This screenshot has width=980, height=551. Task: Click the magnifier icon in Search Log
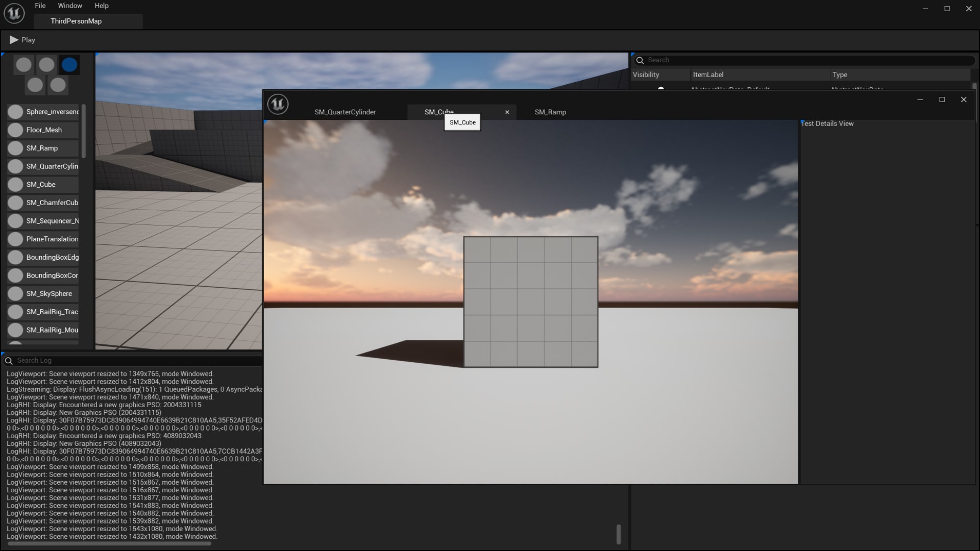tap(9, 361)
